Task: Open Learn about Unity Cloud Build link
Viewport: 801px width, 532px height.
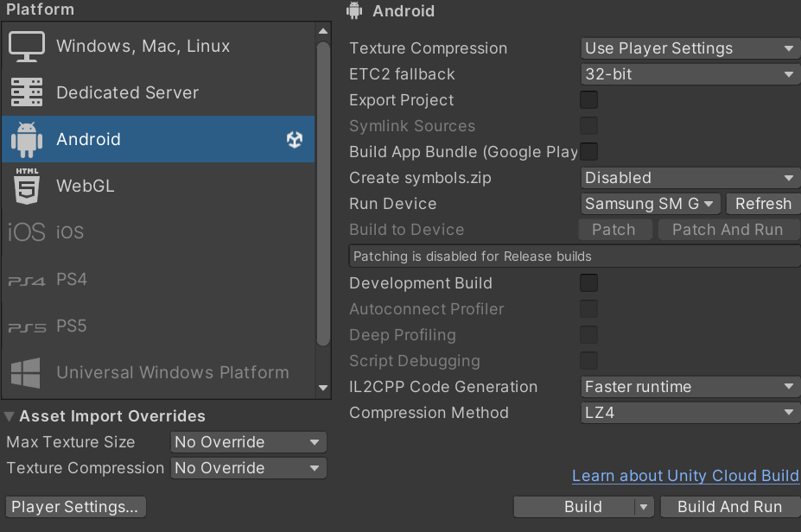Action: pos(685,476)
